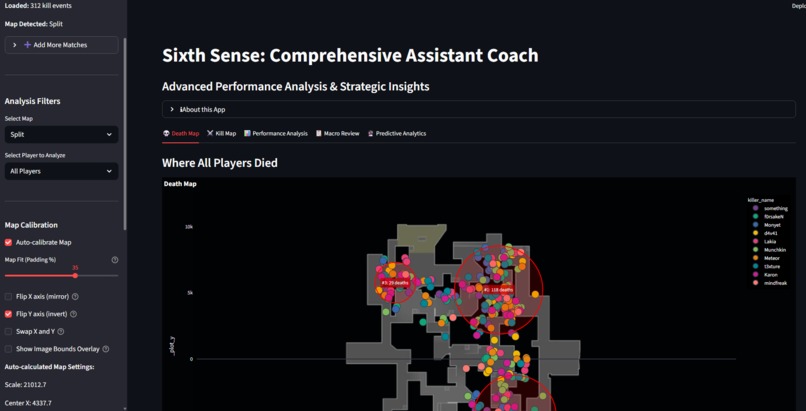Expand the About this App section
The height and width of the screenshot is (411, 806).
[479, 109]
